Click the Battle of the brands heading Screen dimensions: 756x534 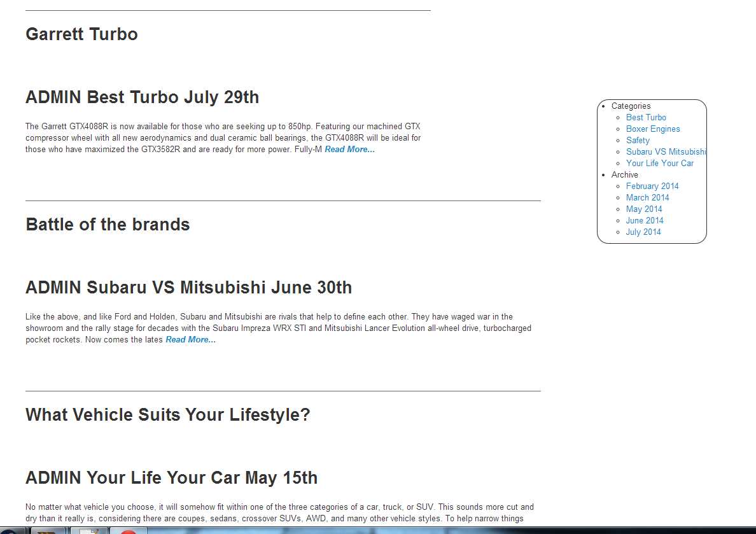108,224
